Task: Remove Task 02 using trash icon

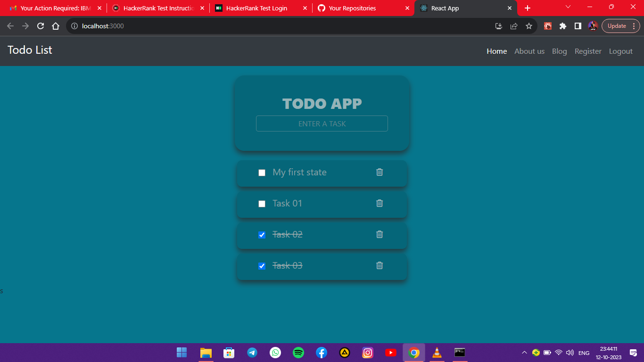Action: tap(380, 235)
